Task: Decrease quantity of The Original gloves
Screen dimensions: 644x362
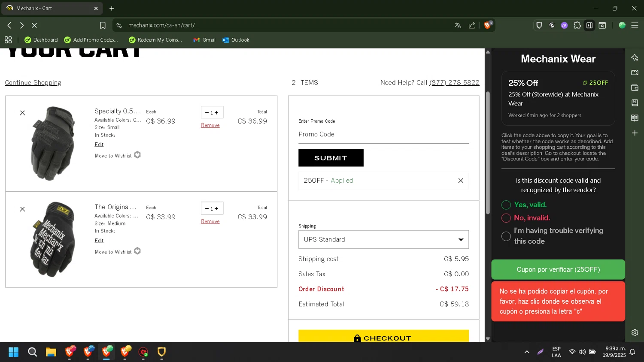Action: [x=207, y=208]
